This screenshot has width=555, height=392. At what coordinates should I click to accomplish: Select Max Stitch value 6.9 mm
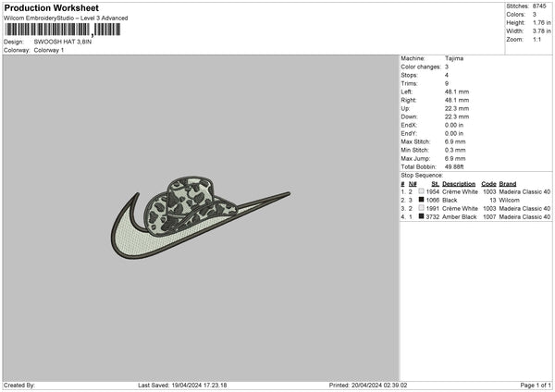pyautogui.click(x=455, y=141)
